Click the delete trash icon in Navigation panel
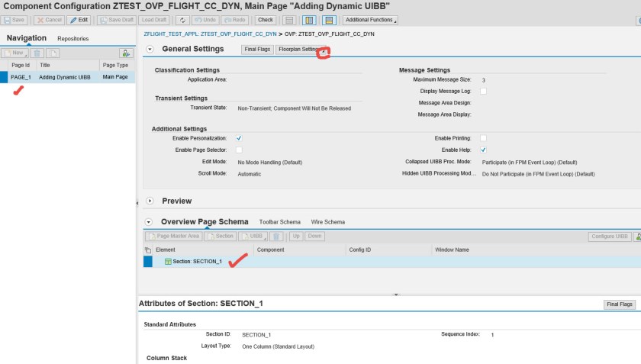The image size is (641, 364). pos(37,53)
